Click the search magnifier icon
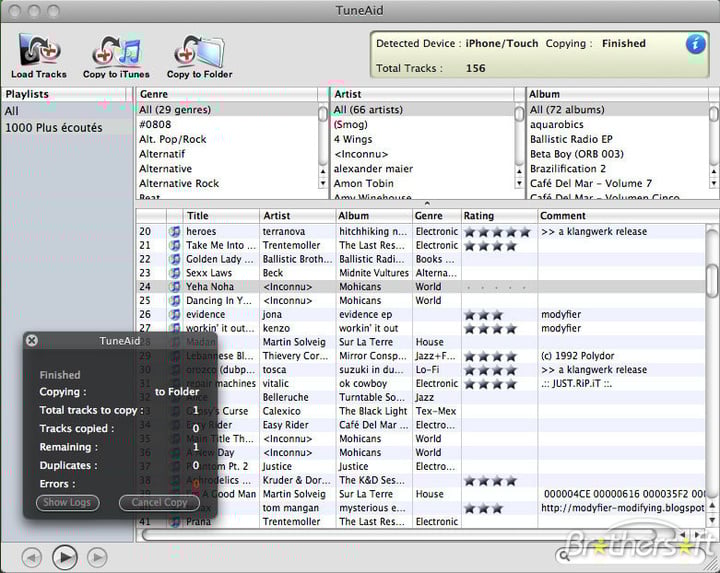This screenshot has height=573, width=720. coord(564,556)
